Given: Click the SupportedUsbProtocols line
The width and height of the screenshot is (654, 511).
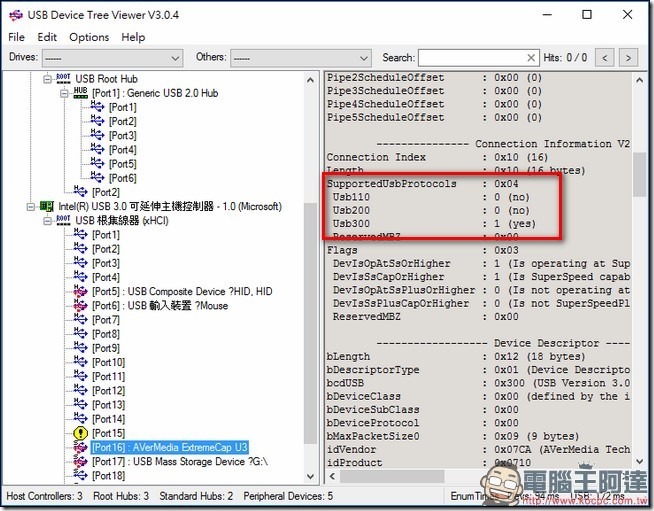Looking at the screenshot, I should click(423, 184).
